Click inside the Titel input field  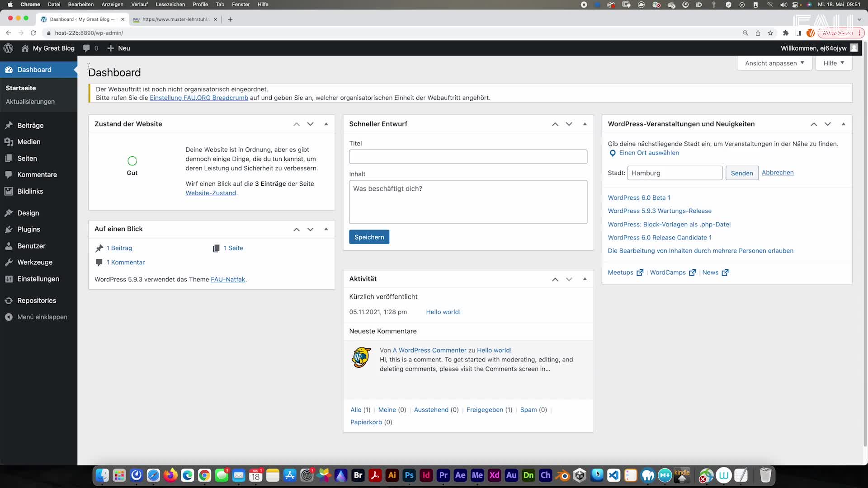click(468, 156)
